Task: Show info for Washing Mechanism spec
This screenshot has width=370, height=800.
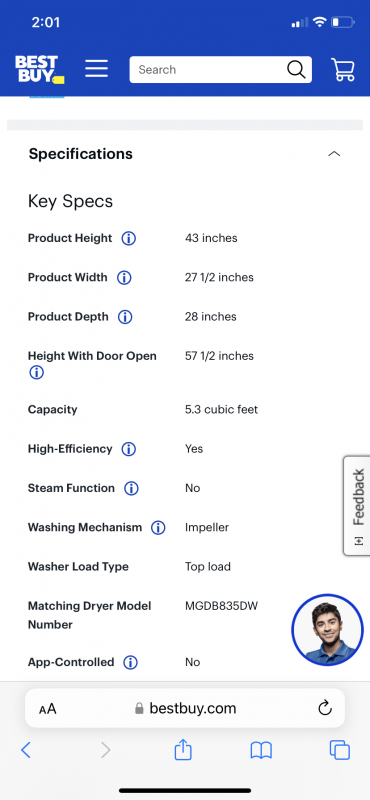Action: pos(158,528)
